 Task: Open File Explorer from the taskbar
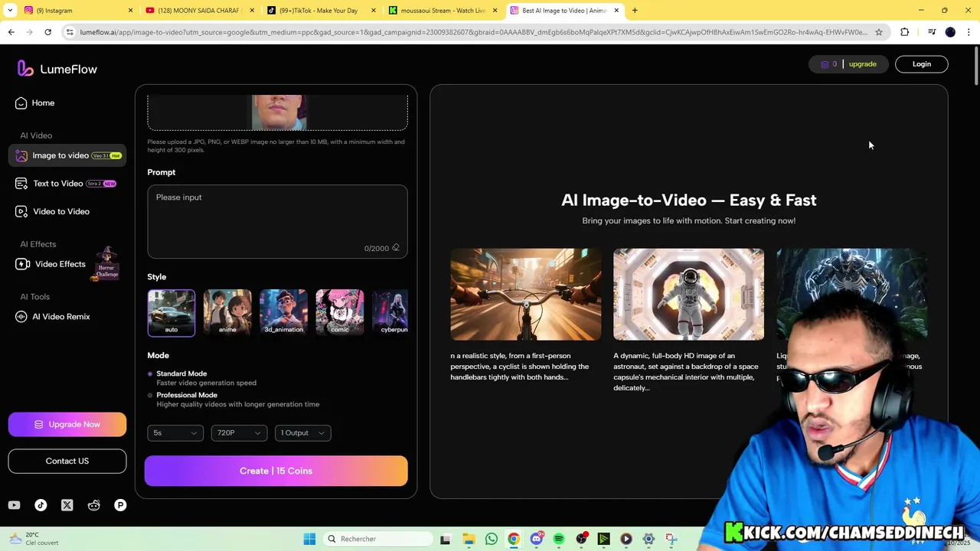(469, 539)
